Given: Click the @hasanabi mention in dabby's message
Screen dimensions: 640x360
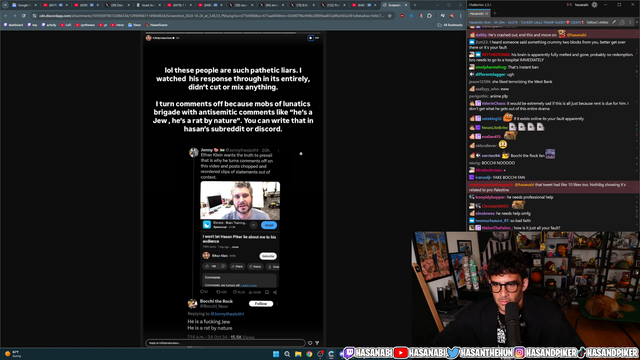Looking at the screenshot, I should (576, 35).
